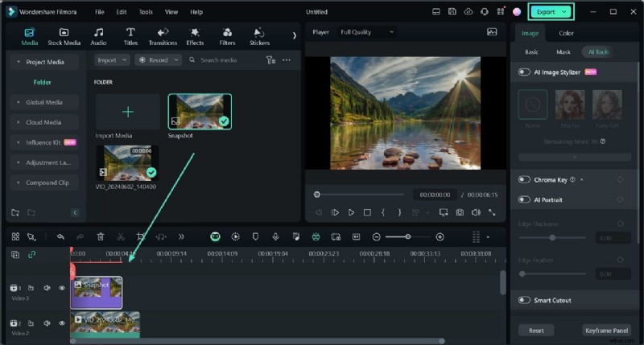Open the Transitions tab
The height and width of the screenshot is (345, 644).
coord(163,36)
